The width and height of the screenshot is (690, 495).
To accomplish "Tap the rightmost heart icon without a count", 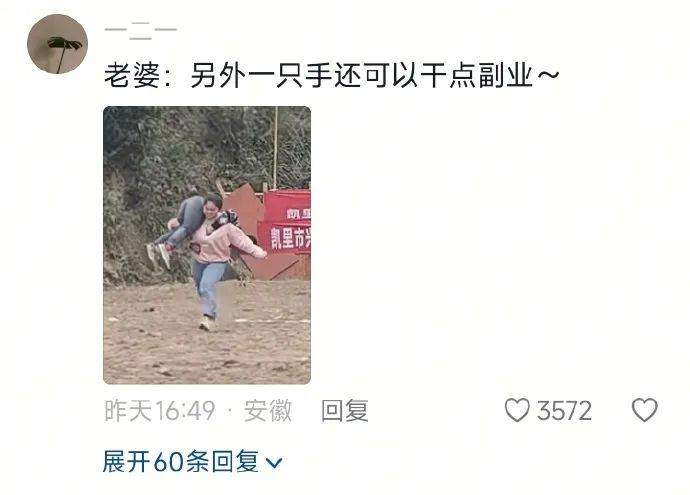I will pyautogui.click(x=645, y=410).
